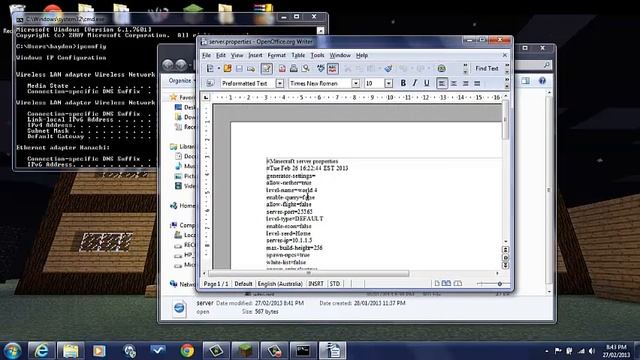Select single page view layout icon
This screenshot has width=640, height=360.
pos(437,283)
